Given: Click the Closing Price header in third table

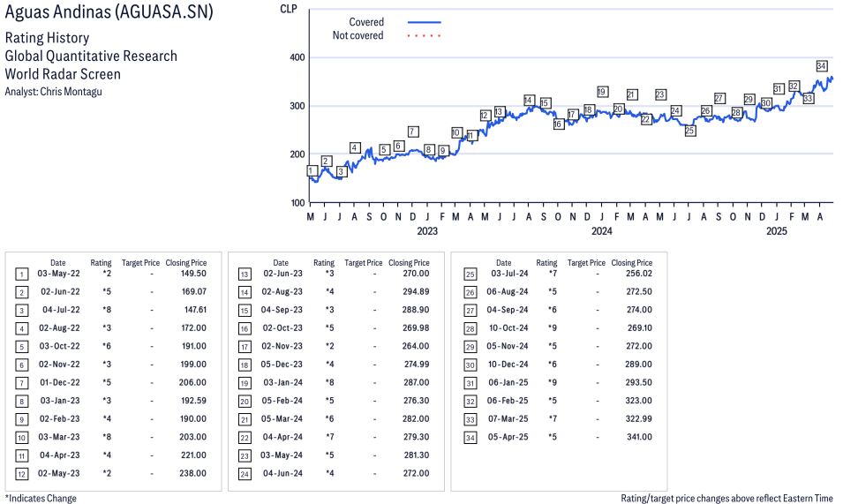Looking at the screenshot, I should click(632, 263).
